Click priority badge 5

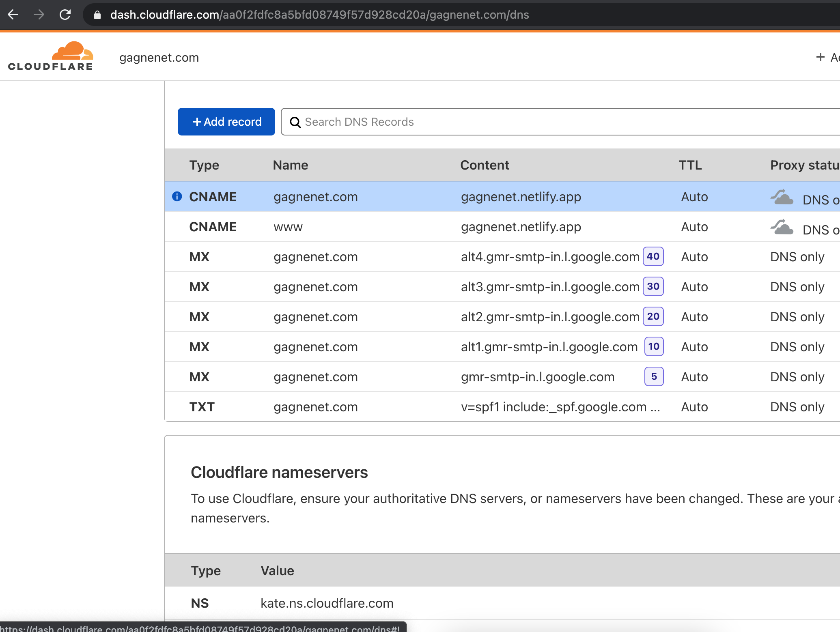click(x=654, y=376)
